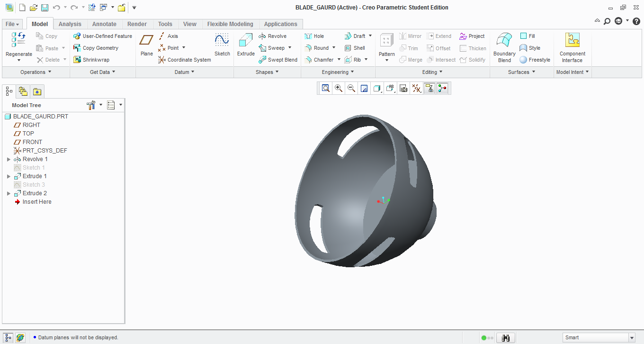Create a datum Plane
This screenshot has width=644, height=344.
(147, 45)
